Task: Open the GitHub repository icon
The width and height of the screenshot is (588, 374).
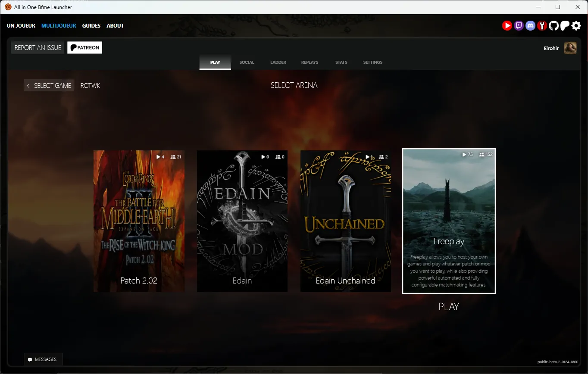Action: click(554, 26)
